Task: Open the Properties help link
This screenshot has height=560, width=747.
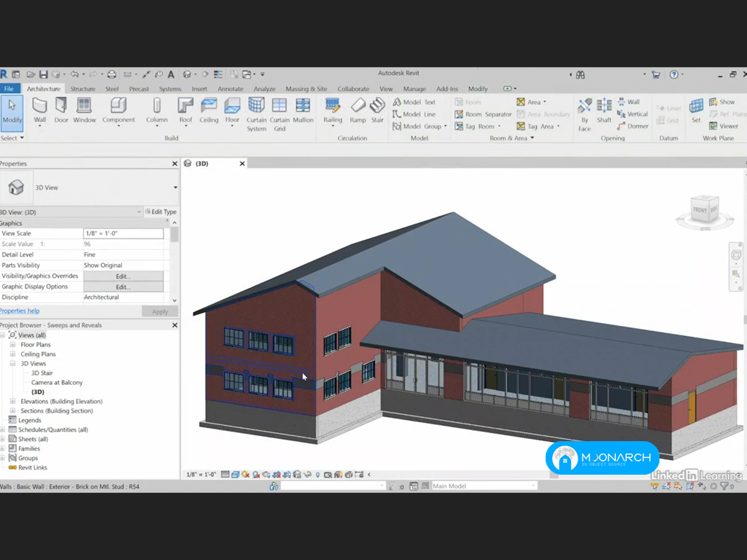Action: [20, 311]
